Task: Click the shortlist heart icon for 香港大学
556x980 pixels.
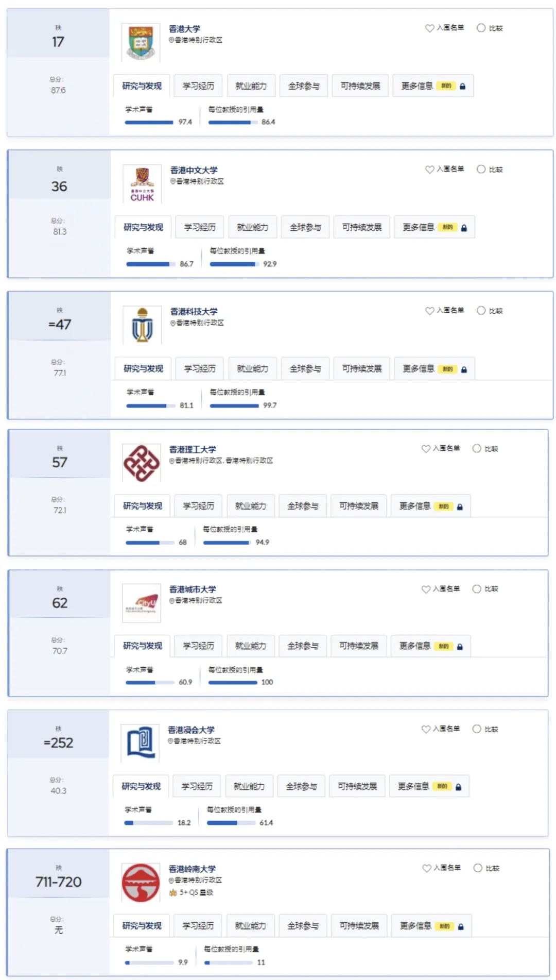Action: 429,28
